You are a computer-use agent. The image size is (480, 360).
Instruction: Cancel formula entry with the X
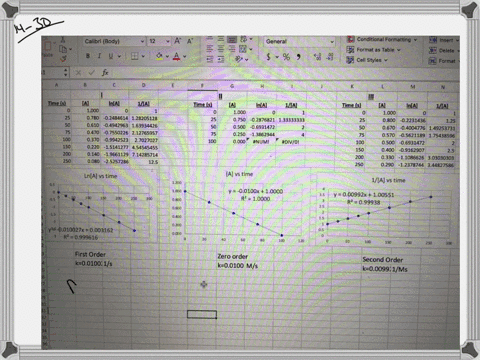[78, 72]
